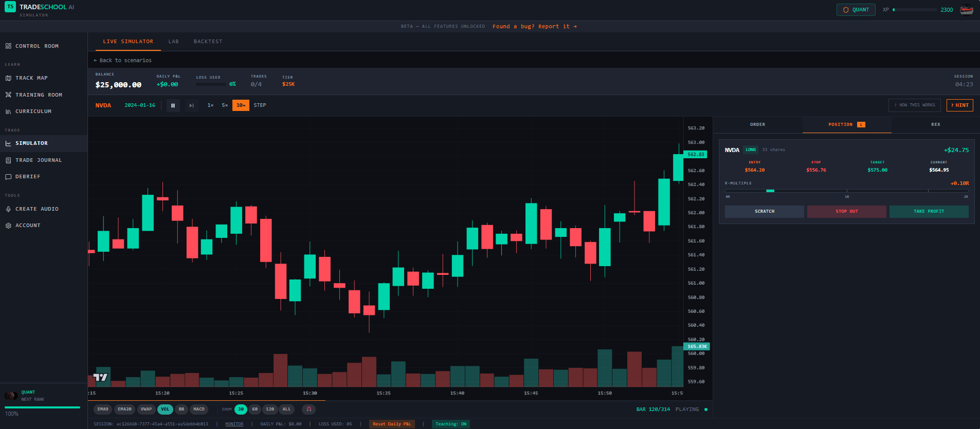
Task: Click the Control Room grid icon
Action: click(x=8, y=46)
